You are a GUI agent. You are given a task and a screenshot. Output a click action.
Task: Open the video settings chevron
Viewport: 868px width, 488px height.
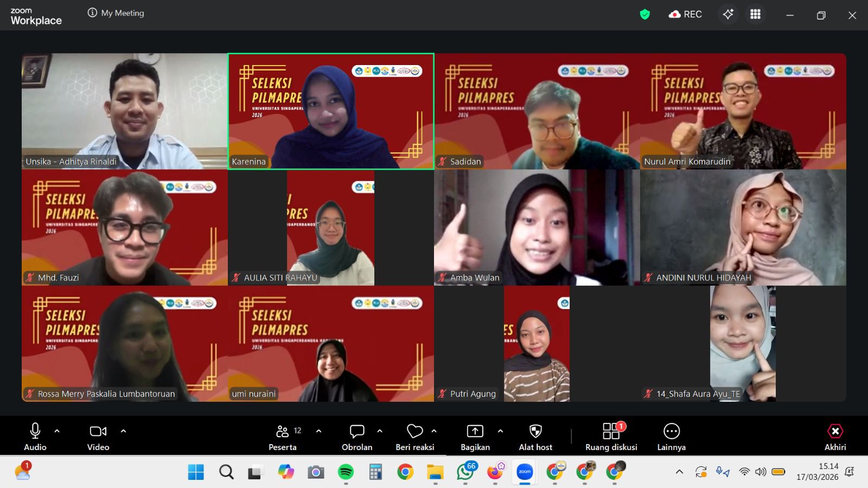pos(123,432)
